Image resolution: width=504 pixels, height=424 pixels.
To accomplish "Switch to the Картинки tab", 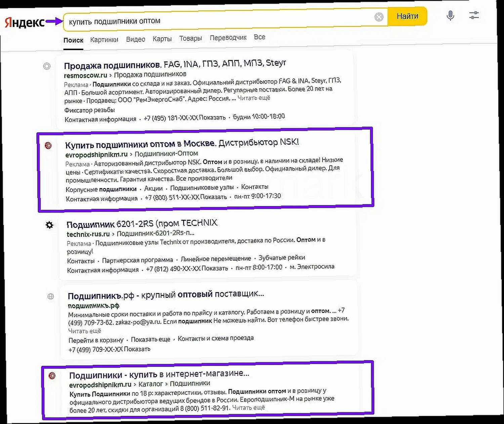I will 104,40.
